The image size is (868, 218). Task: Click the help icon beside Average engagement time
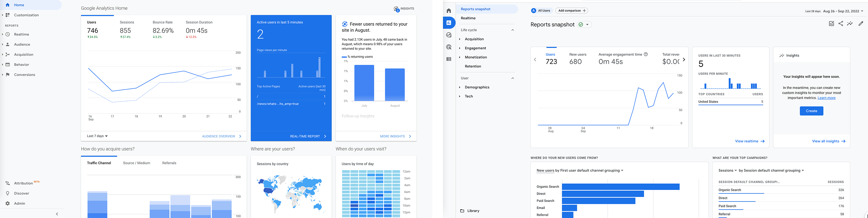tap(646, 54)
